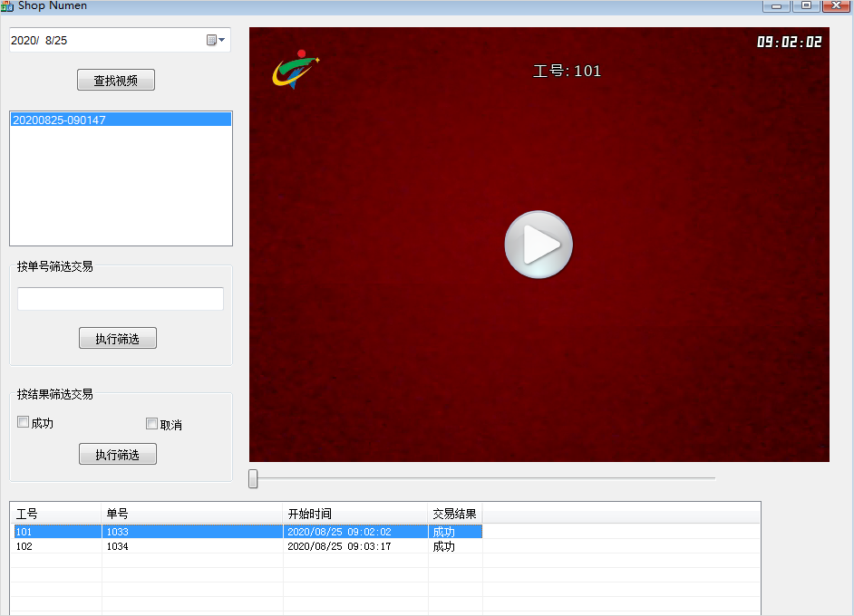
Task: Click start time 2020/08/25 09:02:02
Action: pos(355,532)
